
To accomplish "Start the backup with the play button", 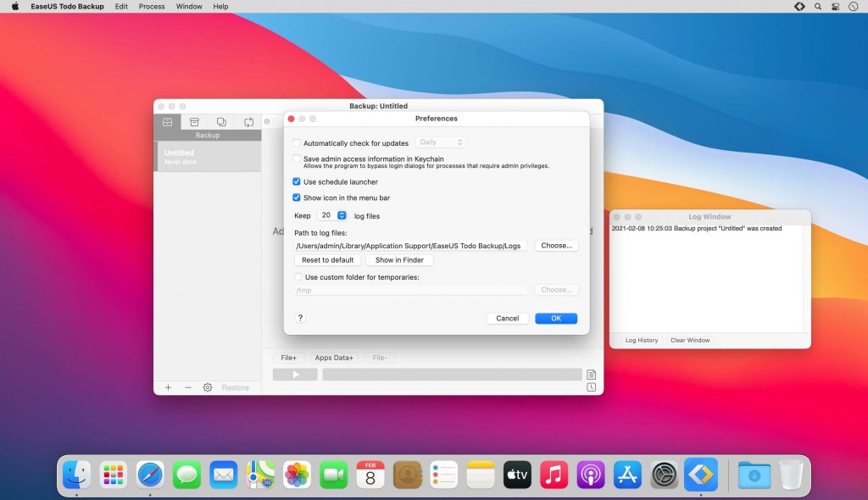I will click(x=294, y=374).
